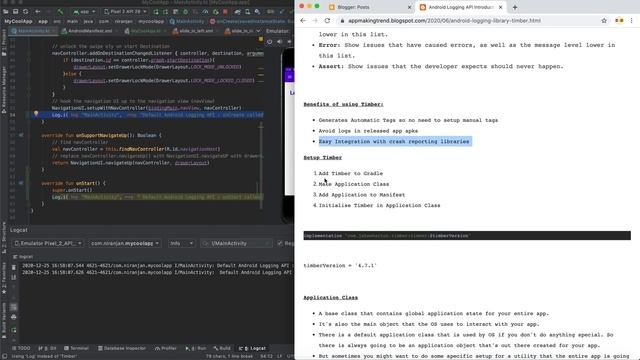640x360 pixels.
Task: Open the Build tool window tab
Action: click(x=222, y=348)
